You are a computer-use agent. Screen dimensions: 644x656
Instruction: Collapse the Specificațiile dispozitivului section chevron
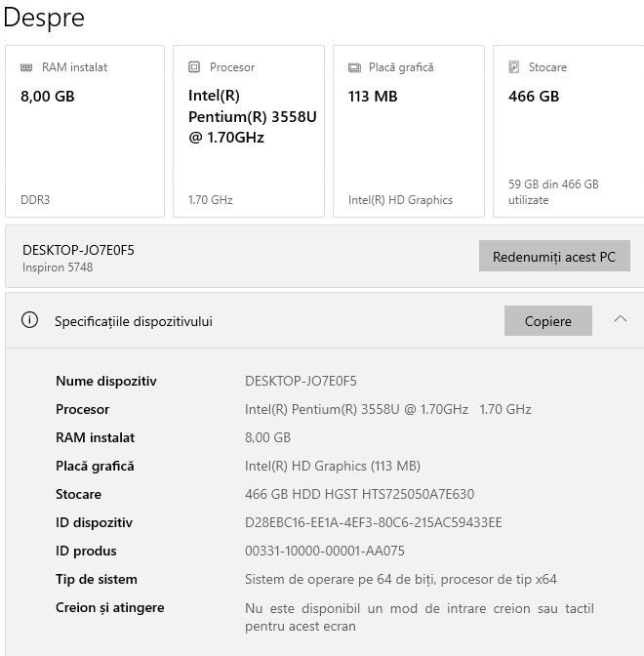(x=621, y=319)
